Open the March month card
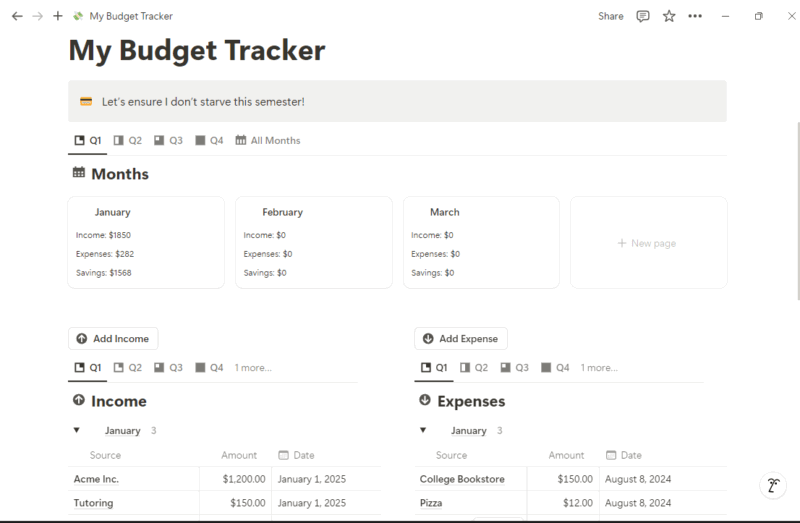 pyautogui.click(x=481, y=243)
